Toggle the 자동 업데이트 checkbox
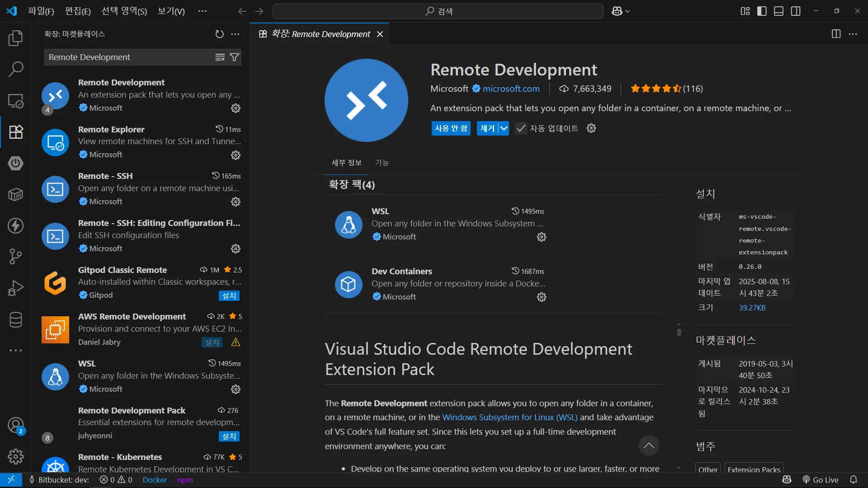The width and height of the screenshot is (868, 488). click(x=521, y=128)
